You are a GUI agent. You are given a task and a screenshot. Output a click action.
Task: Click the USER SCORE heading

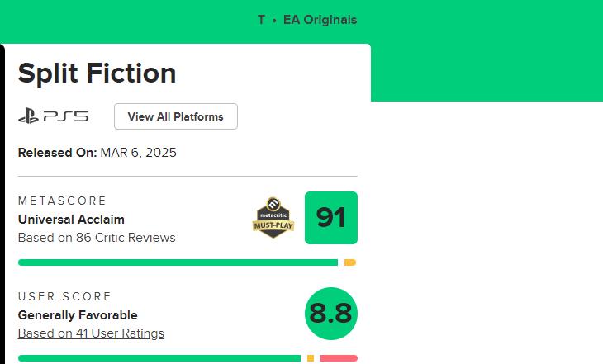click(x=64, y=297)
